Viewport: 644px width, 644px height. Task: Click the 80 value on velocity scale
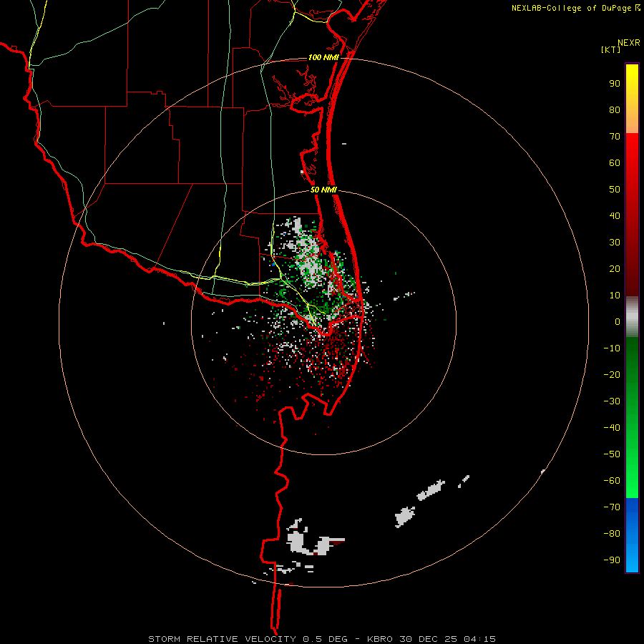click(x=615, y=110)
